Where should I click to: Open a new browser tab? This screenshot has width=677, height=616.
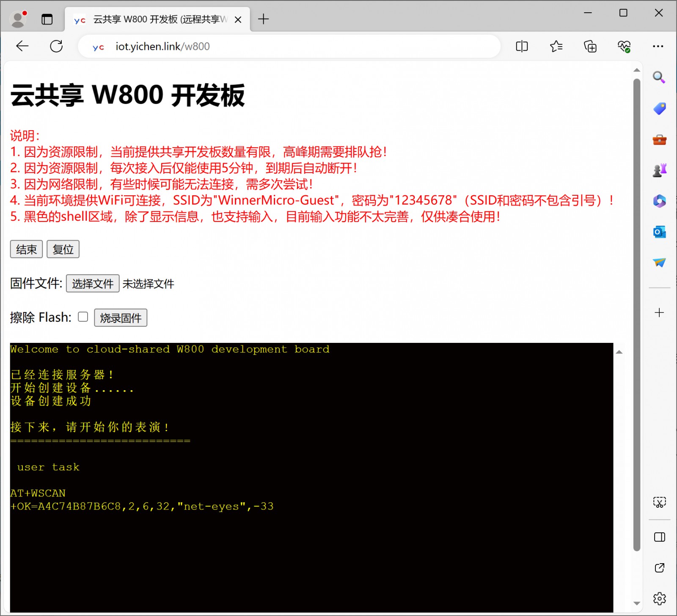click(x=263, y=19)
